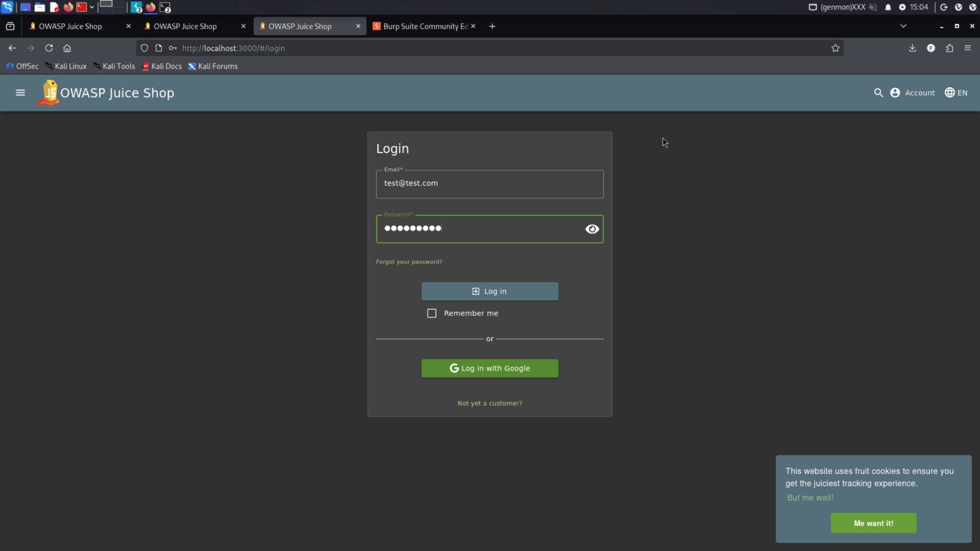Image resolution: width=980 pixels, height=551 pixels.
Task: Open the Kali Docs bookmark
Action: [x=162, y=66]
